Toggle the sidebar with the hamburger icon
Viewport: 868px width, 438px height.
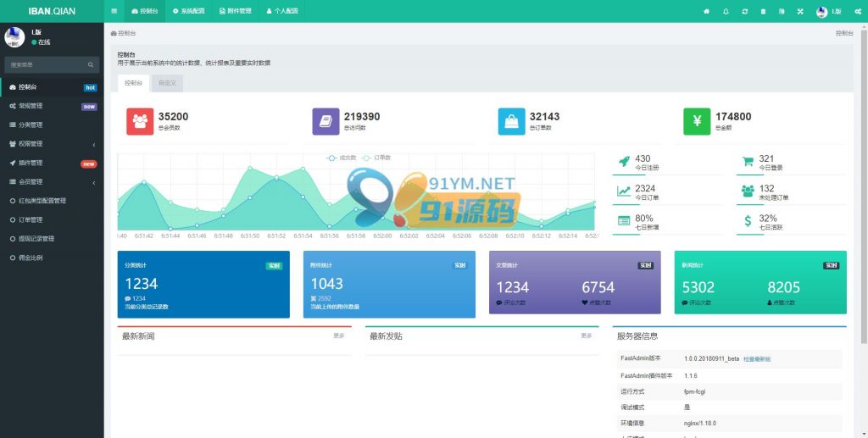coord(114,11)
